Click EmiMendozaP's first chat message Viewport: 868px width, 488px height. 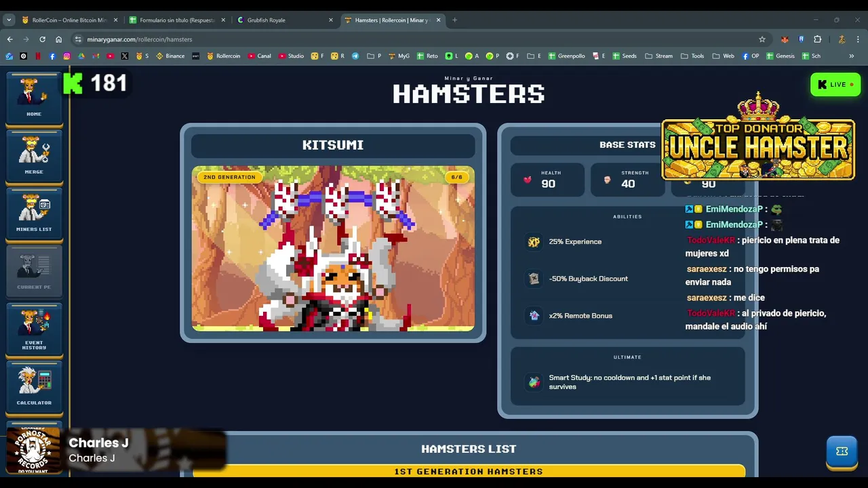point(734,209)
